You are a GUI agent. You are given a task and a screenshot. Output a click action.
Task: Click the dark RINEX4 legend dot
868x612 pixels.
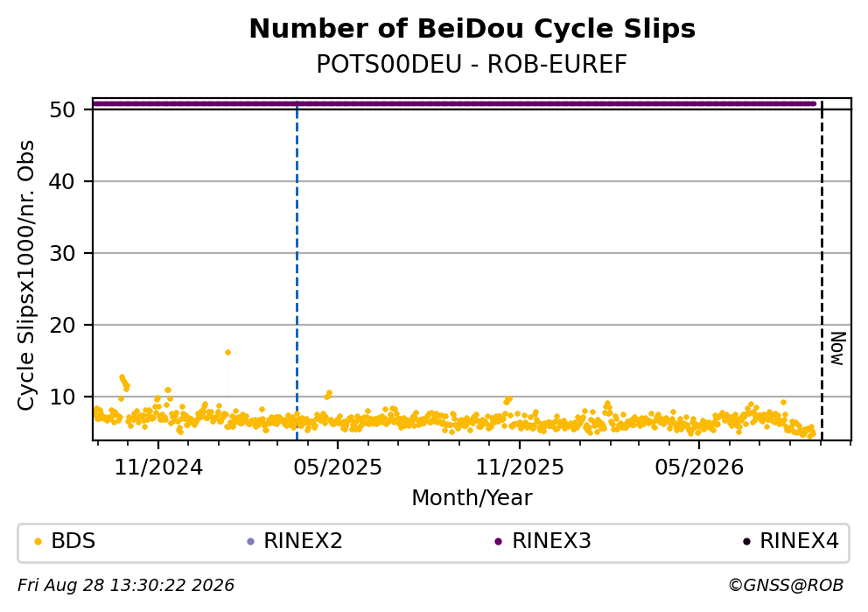point(746,542)
